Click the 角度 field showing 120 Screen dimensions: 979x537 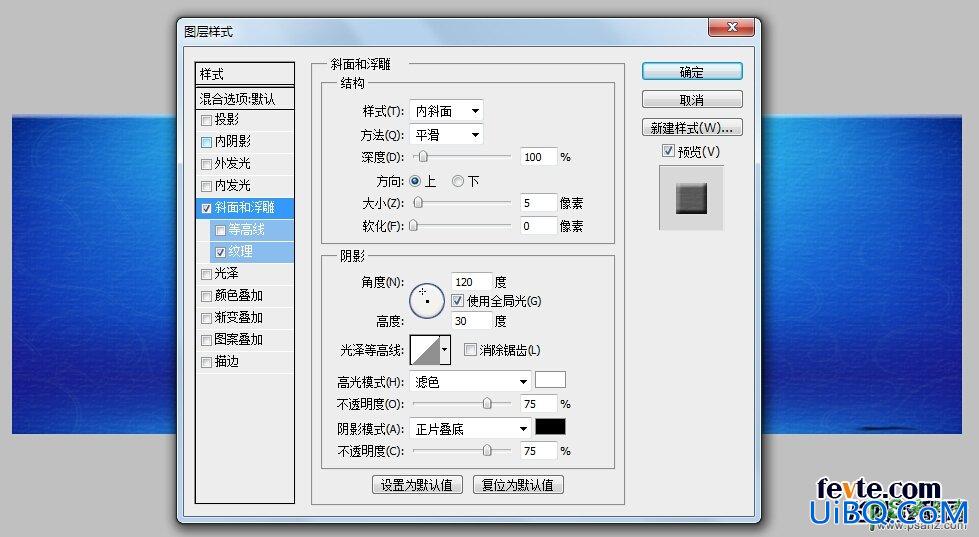point(471,282)
